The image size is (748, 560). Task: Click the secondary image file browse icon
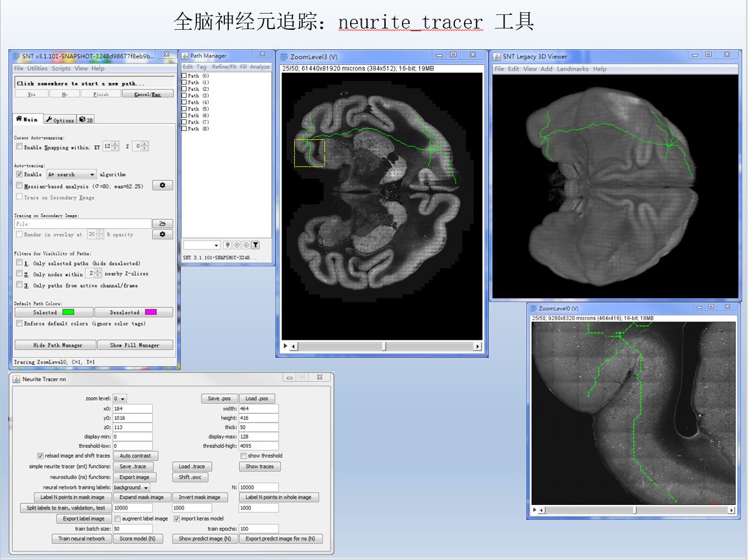tap(162, 224)
